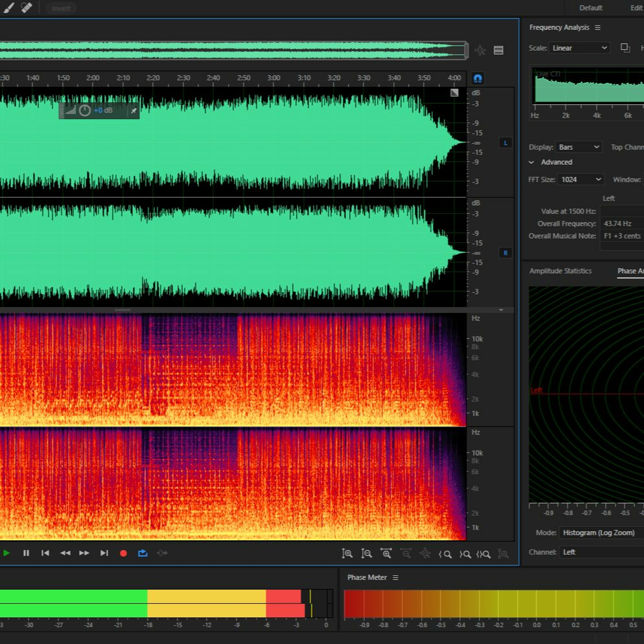This screenshot has width=644, height=644.
Task: Open the Channel dropdown set to Left
Action: pyautogui.click(x=602, y=552)
